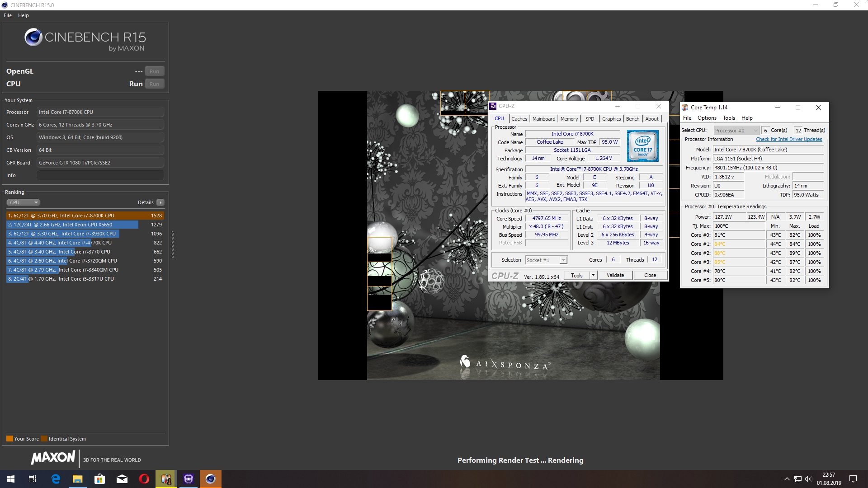Click the Task View taskbar icon
Screen dimensions: 868x488
coord(33,479)
